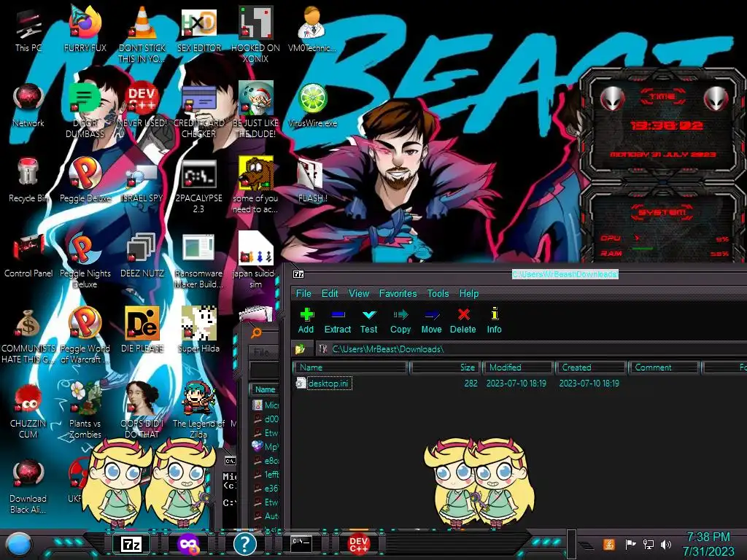The width and height of the screenshot is (747, 560).
Task: Open the Network desktop icon
Action: pyautogui.click(x=28, y=105)
